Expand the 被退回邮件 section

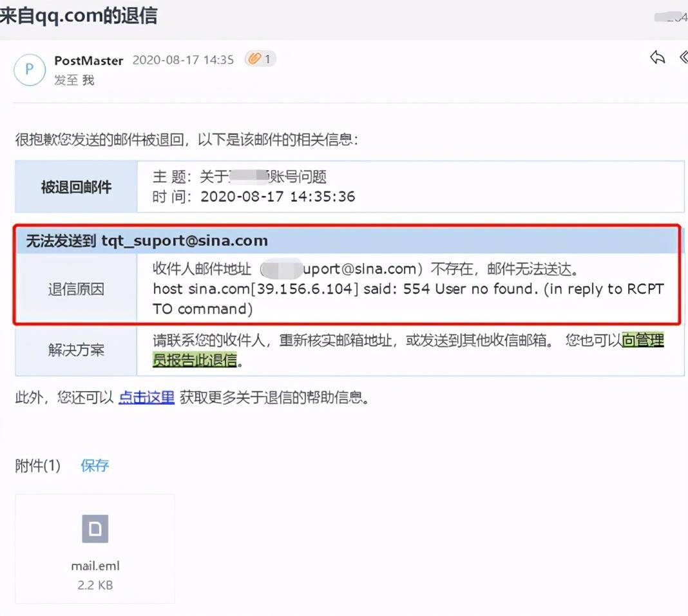(x=75, y=186)
